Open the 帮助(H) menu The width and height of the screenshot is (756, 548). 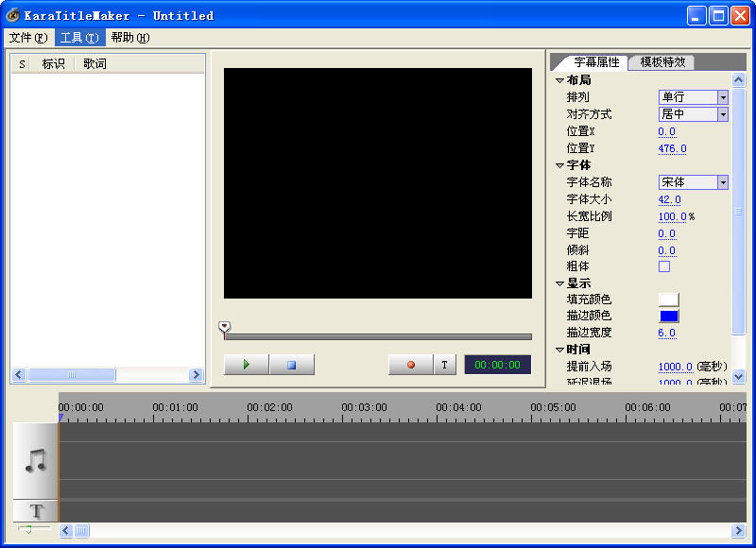(130, 38)
